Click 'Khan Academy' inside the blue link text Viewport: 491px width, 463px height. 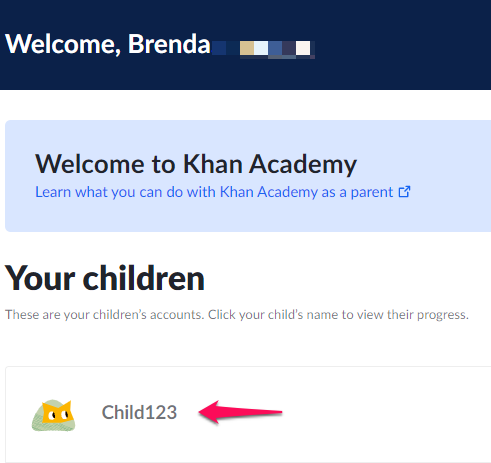[x=269, y=192]
